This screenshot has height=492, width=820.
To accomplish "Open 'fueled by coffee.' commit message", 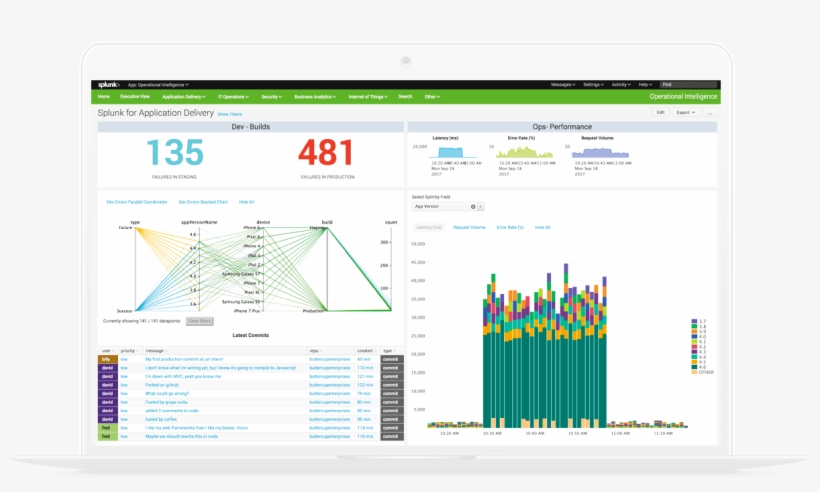I will pos(161,419).
